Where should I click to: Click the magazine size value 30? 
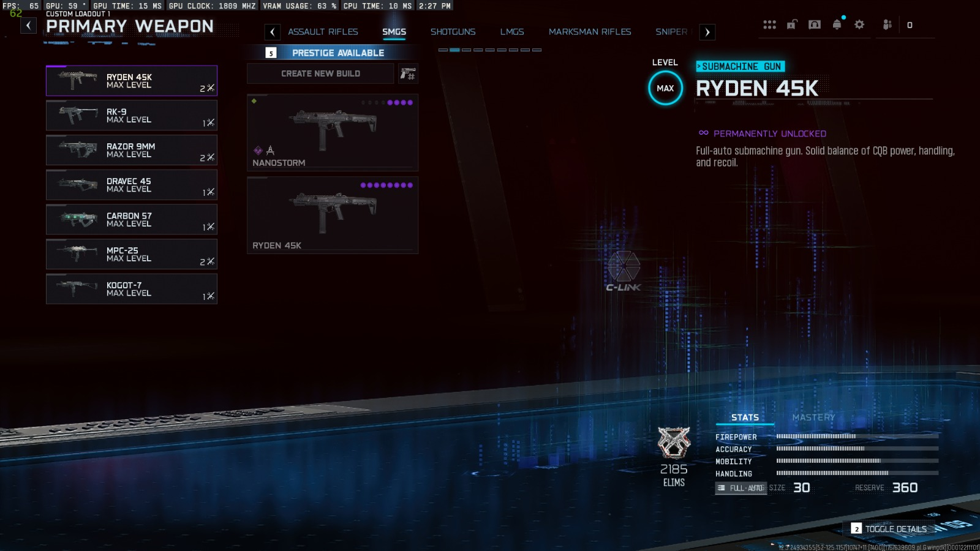click(802, 487)
